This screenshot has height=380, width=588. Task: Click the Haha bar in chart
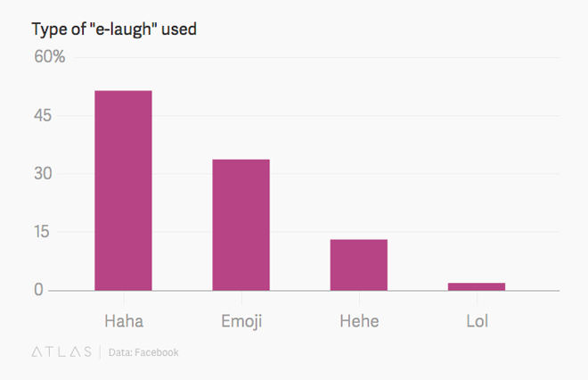pyautogui.click(x=123, y=190)
